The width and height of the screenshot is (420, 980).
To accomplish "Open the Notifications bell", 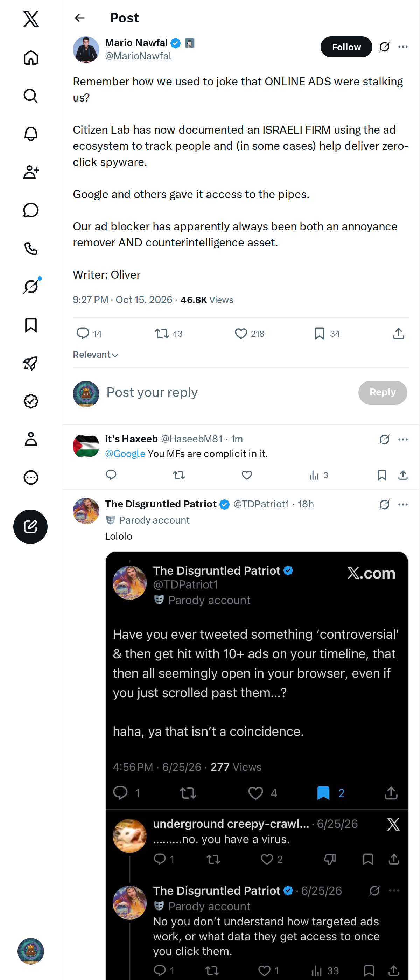I will pos(31,134).
